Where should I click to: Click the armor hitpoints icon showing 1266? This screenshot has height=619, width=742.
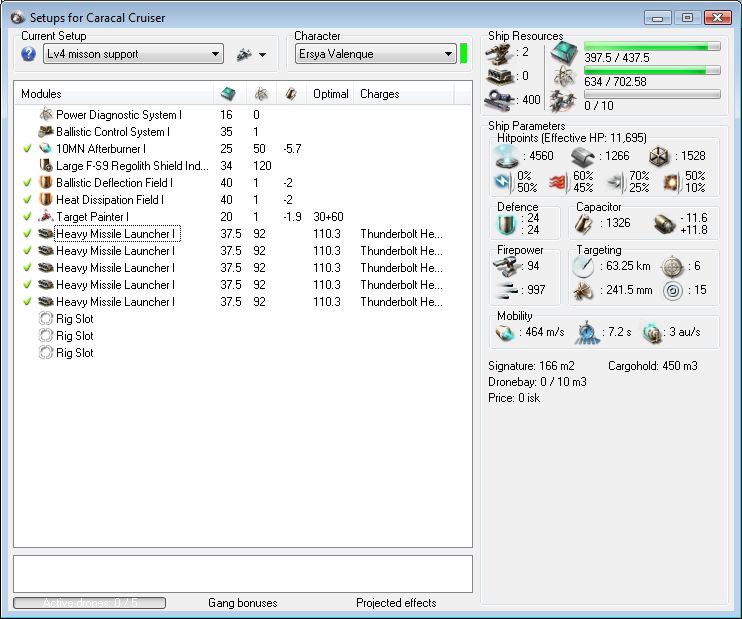point(583,156)
